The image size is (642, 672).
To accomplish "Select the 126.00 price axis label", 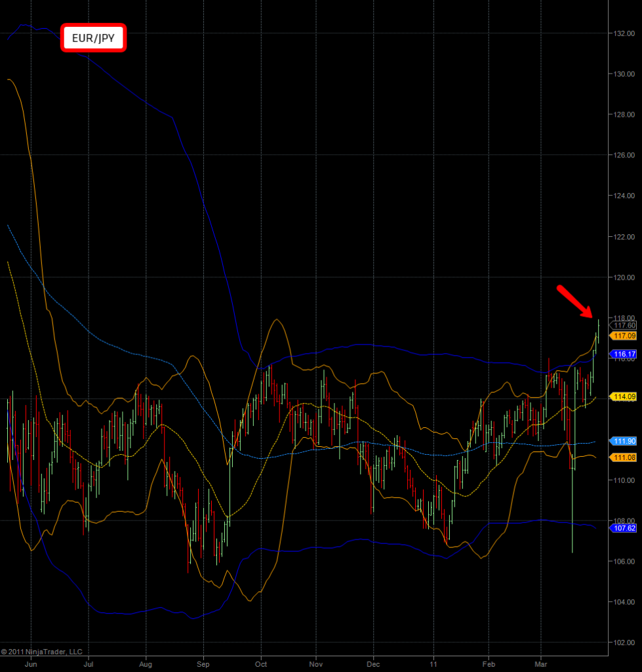I will click(x=624, y=156).
